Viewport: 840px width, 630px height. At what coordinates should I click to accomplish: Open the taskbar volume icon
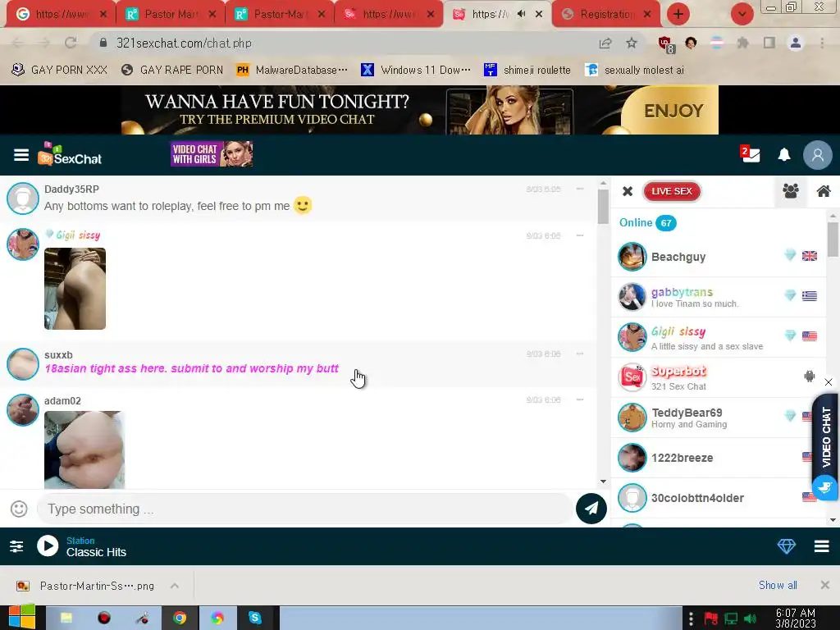[x=751, y=619]
